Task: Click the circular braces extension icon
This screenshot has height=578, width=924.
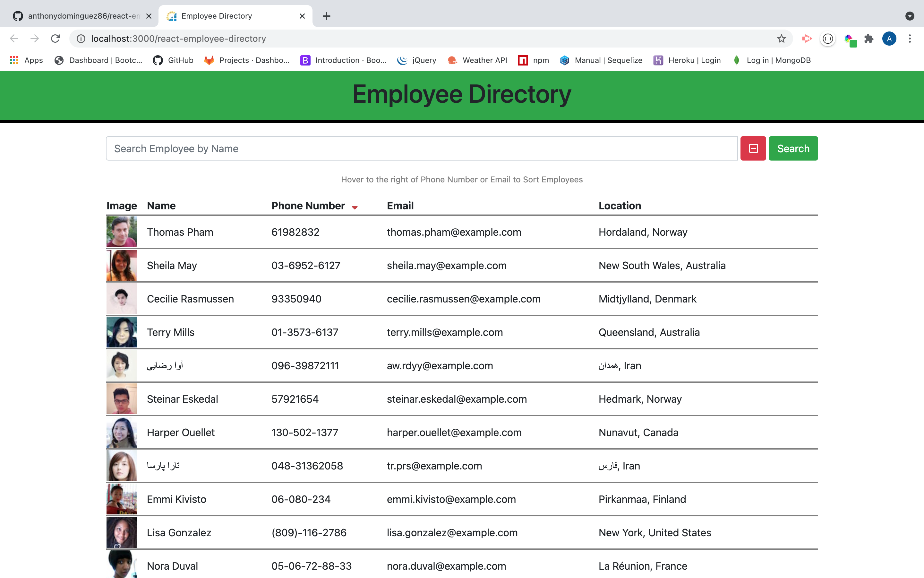Action: point(828,39)
